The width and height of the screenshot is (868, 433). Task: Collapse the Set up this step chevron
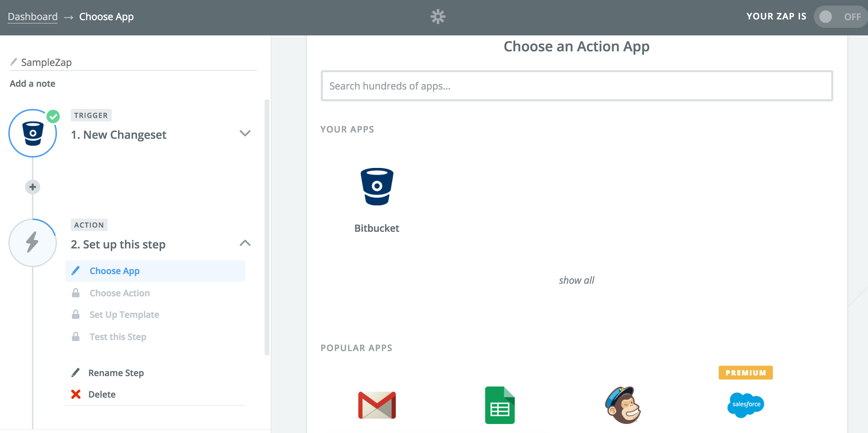pyautogui.click(x=245, y=243)
